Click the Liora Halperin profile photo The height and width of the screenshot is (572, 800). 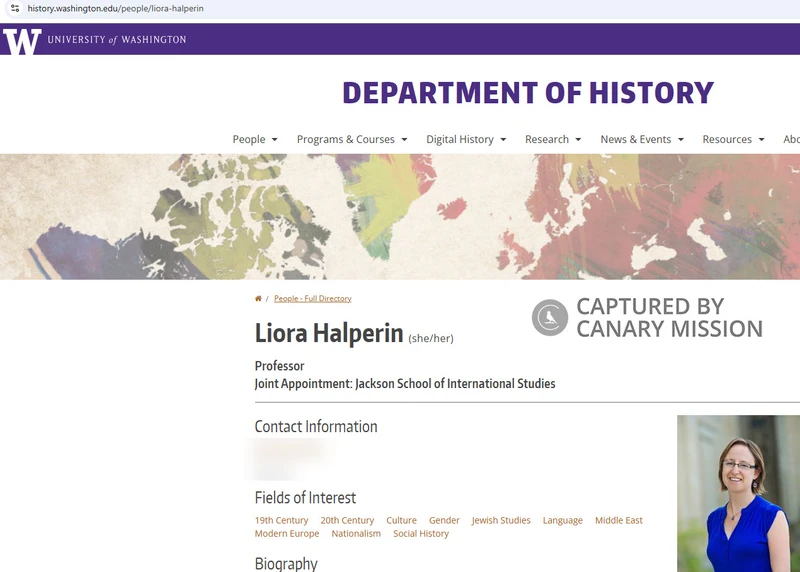coord(738,493)
